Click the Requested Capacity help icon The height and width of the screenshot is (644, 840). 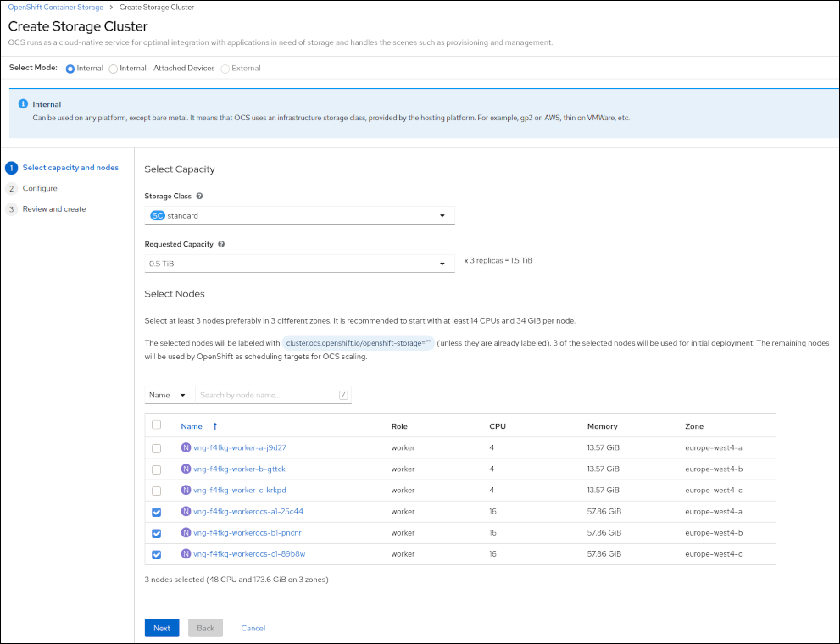220,244
